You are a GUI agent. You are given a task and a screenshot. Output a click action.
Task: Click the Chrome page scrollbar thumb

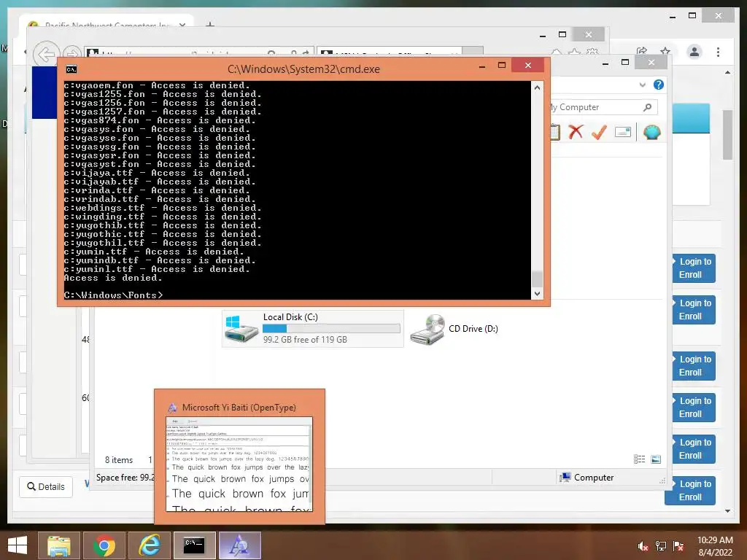click(727, 135)
